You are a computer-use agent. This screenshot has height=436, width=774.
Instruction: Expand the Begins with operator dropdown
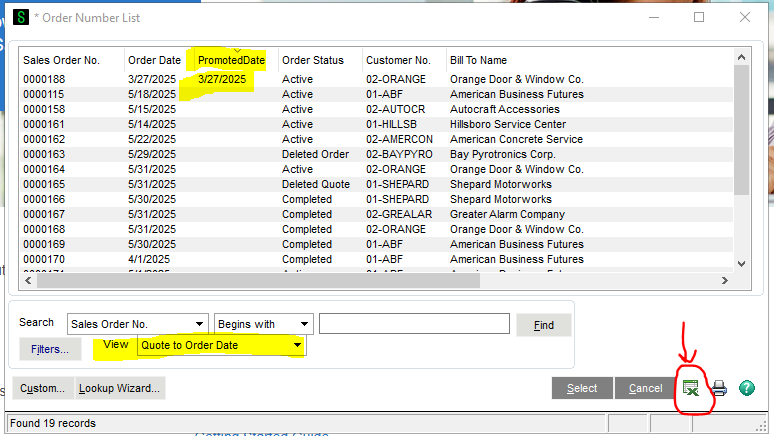[x=304, y=324]
